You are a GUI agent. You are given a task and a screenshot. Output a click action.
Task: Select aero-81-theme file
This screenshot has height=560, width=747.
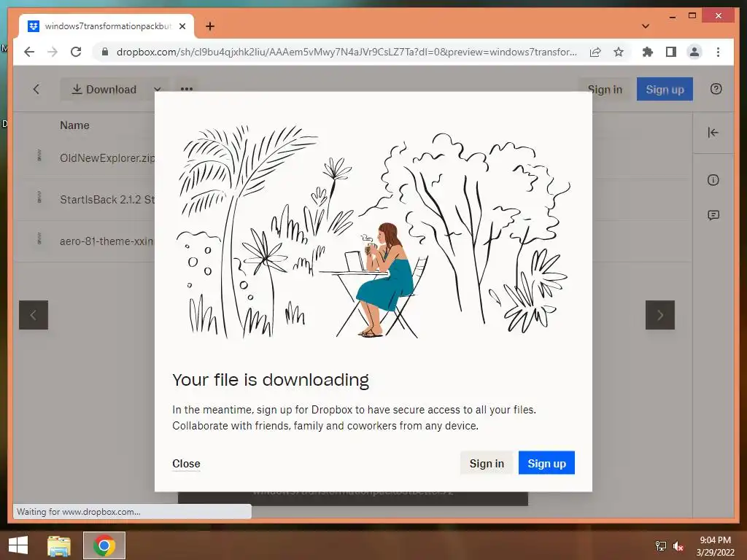[x=107, y=241]
